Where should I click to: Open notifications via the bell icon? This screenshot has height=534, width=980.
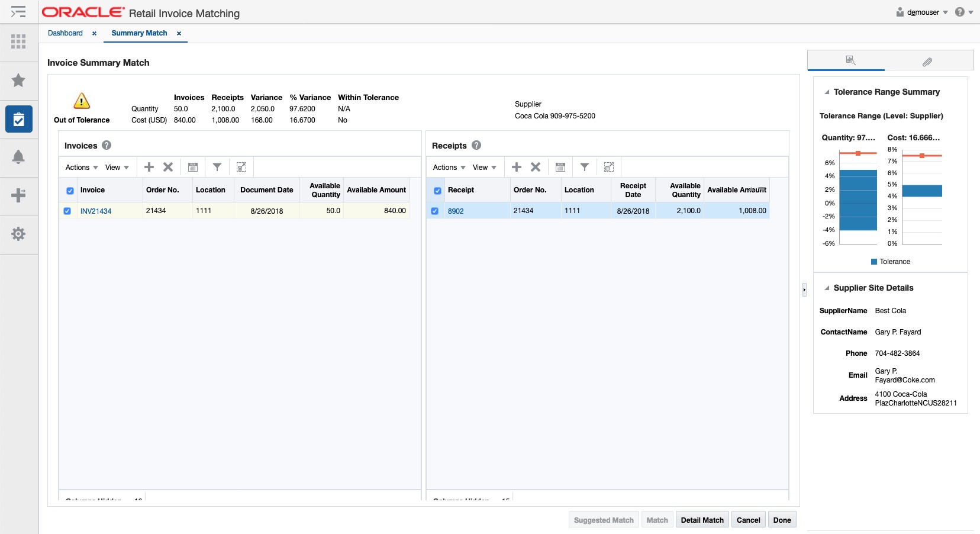pyautogui.click(x=18, y=157)
